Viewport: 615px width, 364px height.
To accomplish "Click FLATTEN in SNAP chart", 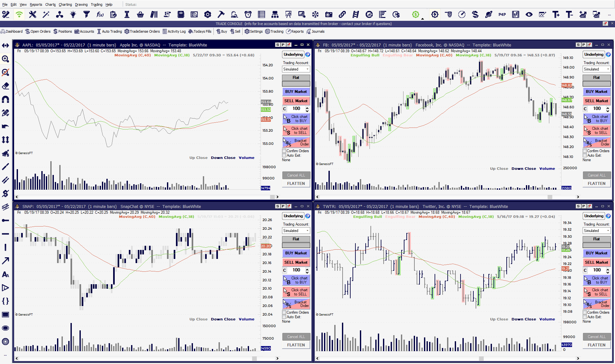I will click(x=296, y=345).
